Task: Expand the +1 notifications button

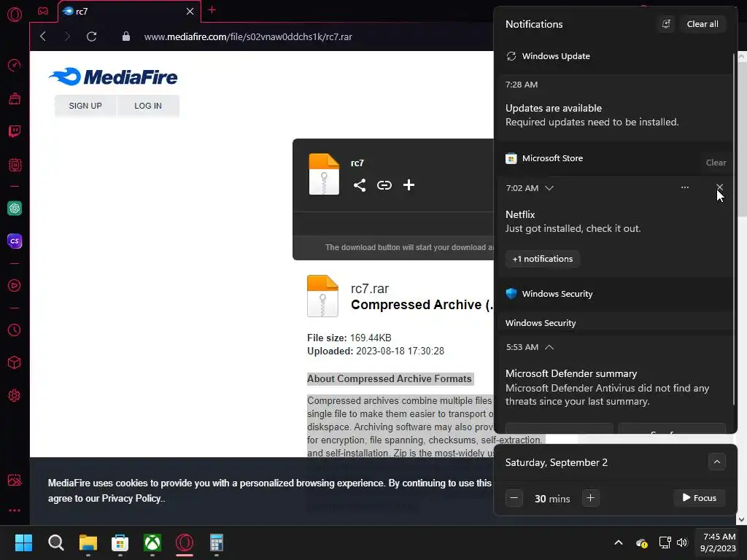Action: pyautogui.click(x=543, y=259)
